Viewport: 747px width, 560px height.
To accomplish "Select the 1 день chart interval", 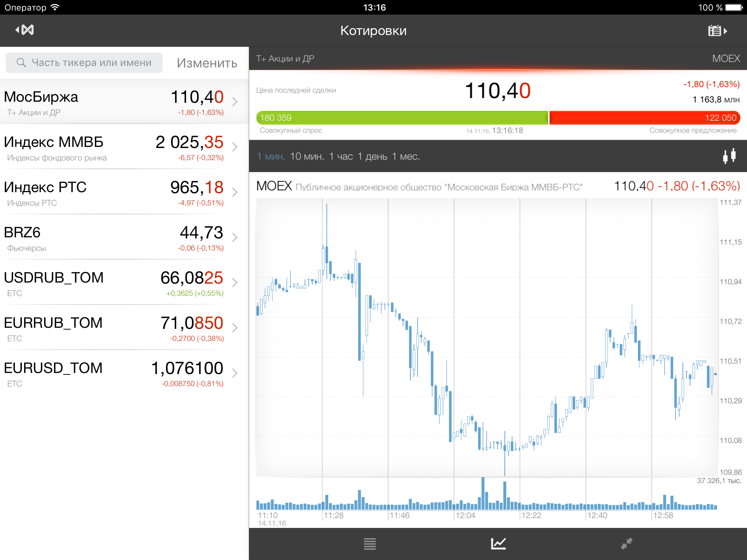I will click(x=372, y=156).
